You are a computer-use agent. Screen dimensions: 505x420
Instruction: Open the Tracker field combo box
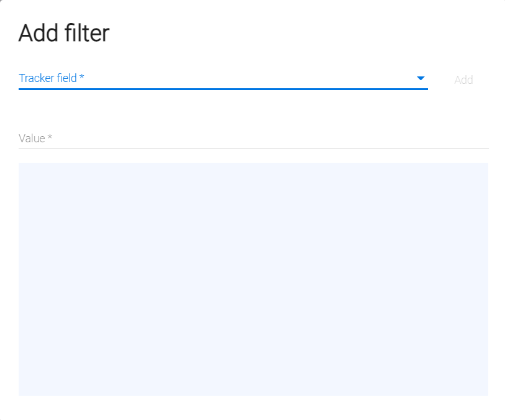217,78
